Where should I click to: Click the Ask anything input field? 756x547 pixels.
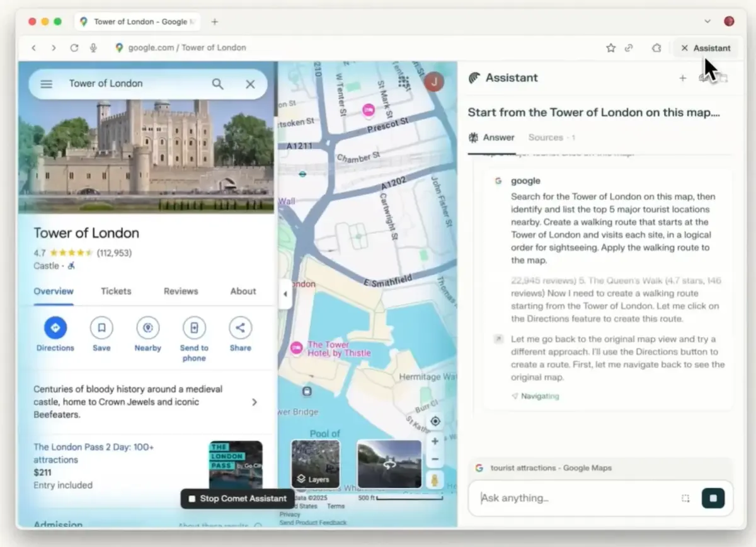pyautogui.click(x=576, y=498)
